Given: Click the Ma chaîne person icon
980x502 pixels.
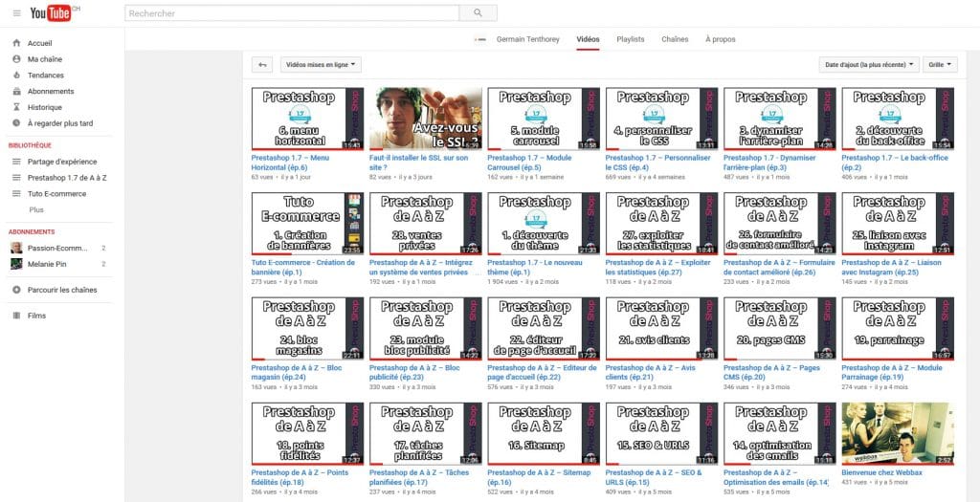Looking at the screenshot, I should click(x=16, y=59).
